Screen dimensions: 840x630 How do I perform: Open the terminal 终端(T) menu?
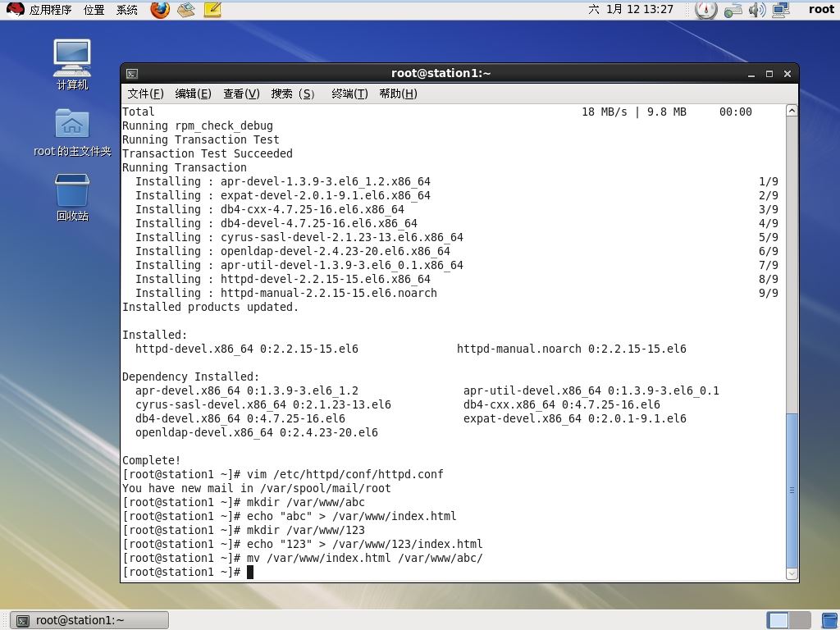click(349, 94)
